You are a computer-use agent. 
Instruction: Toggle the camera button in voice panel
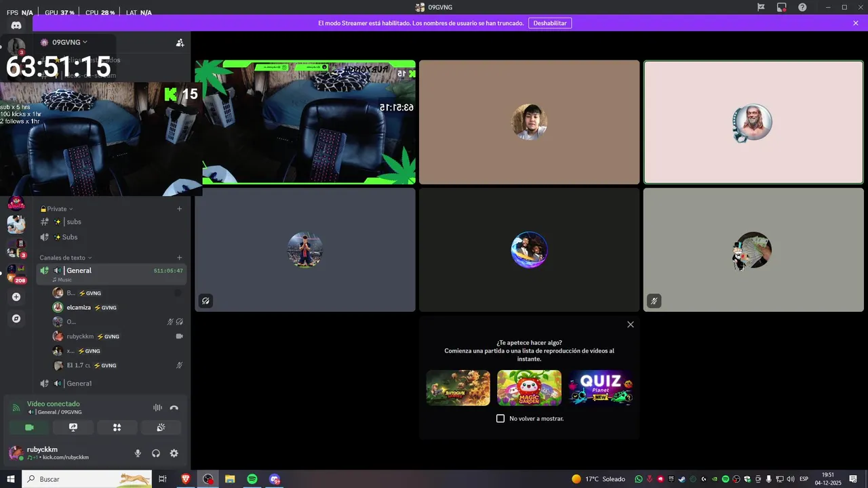pos(29,428)
